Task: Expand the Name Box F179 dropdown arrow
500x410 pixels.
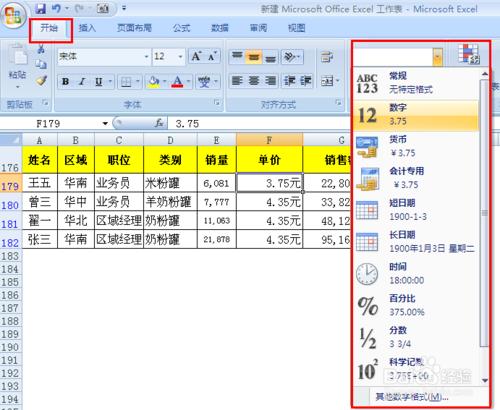Action: [105, 124]
